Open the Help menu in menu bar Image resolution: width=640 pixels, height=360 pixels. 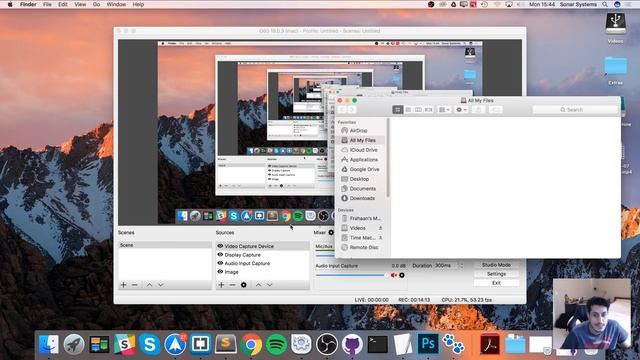tap(138, 4)
